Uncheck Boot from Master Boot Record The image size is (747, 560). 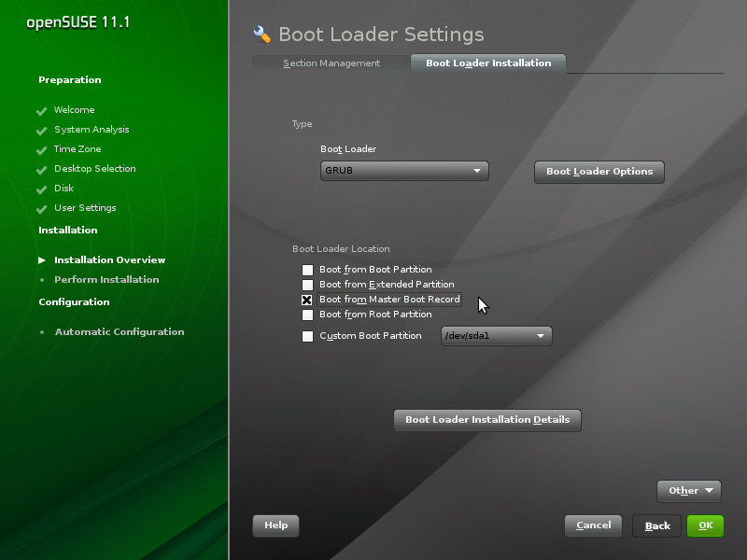pyautogui.click(x=307, y=300)
